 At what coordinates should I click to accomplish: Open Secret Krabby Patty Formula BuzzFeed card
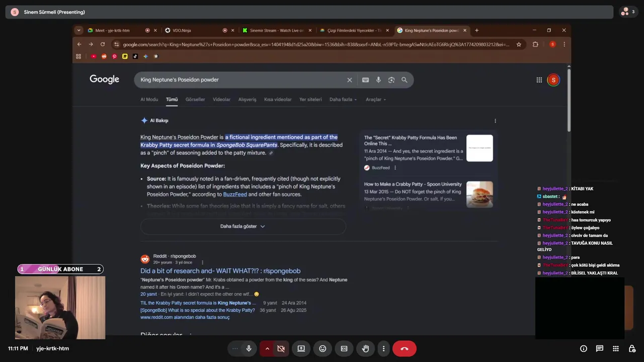click(x=428, y=153)
